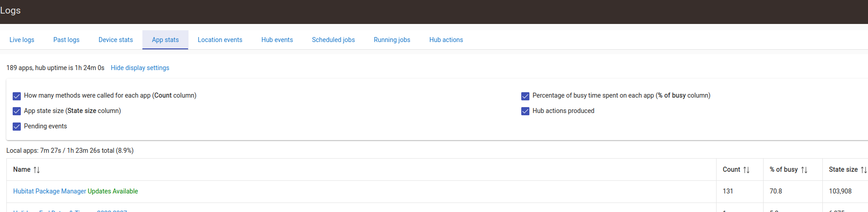This screenshot has height=212, width=868.
Task: Open the Hub actions tab
Action: pos(446,40)
